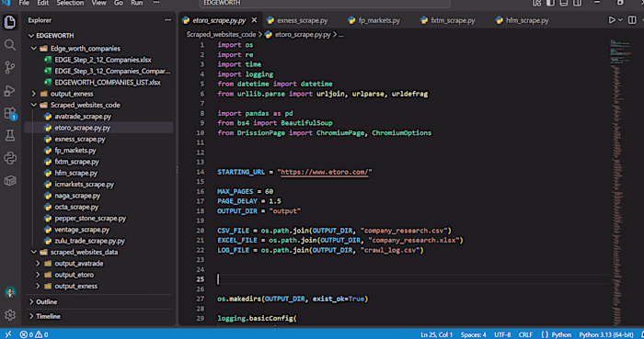644x339 pixels.
Task: Open the Manage settings gear
Action: point(10,315)
